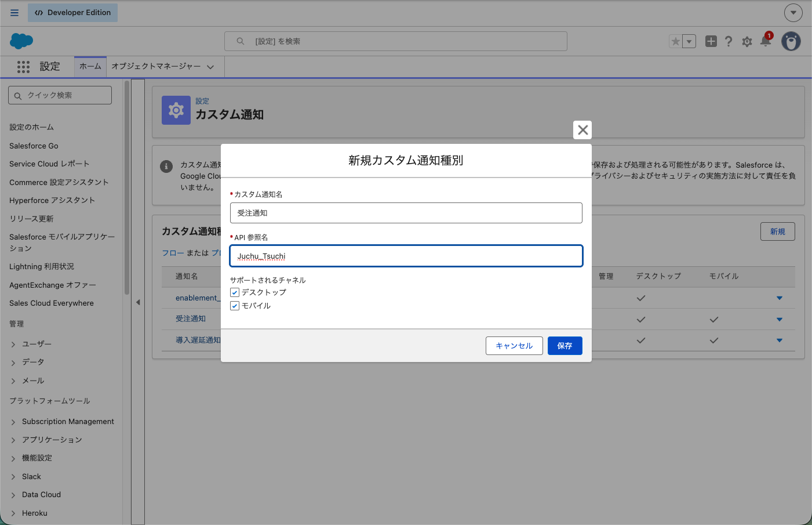Open the オブジェクトマネージャー tab dropdown chevron
Viewport: 812px width, 525px height.
click(210, 67)
